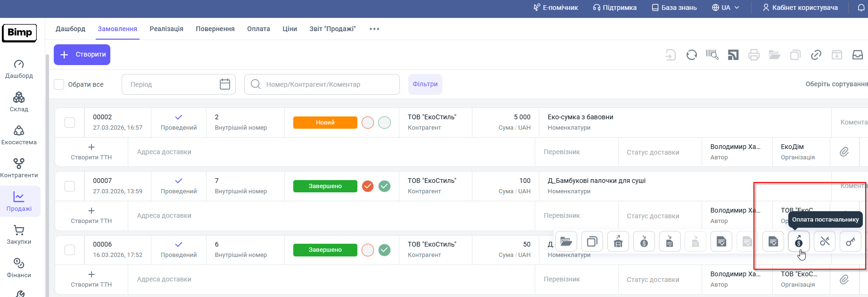Tick the checkbox for order 00006
This screenshot has width=868, height=297.
click(x=70, y=250)
